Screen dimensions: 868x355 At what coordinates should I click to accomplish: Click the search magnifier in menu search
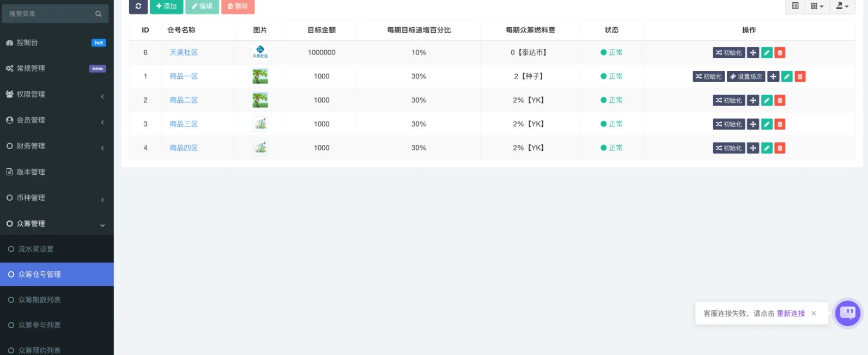pyautogui.click(x=99, y=14)
